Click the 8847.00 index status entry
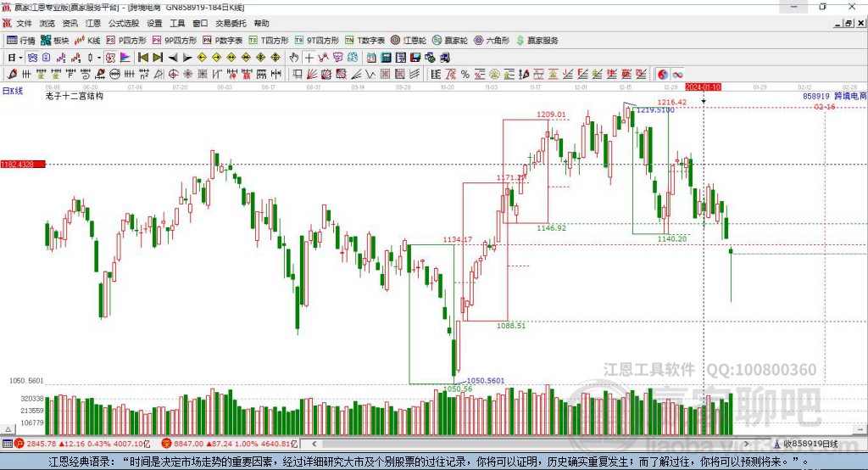The width and height of the screenshot is (868, 470). [230, 444]
